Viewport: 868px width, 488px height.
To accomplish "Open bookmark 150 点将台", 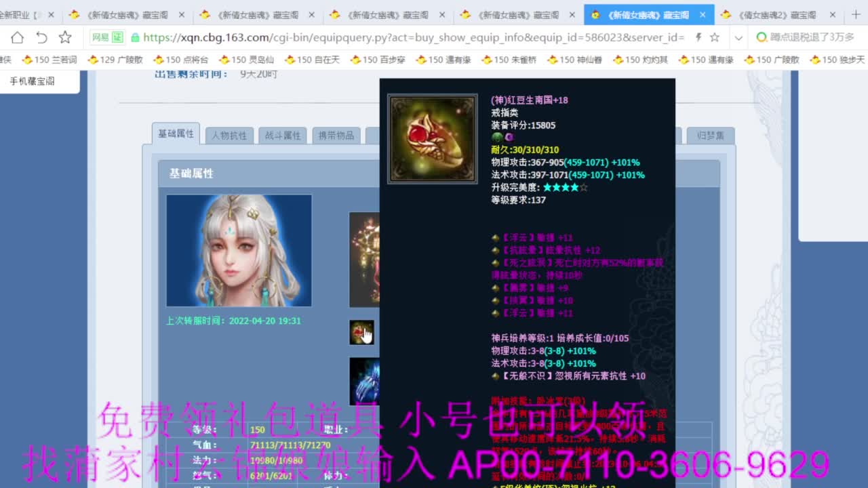I will point(180,60).
